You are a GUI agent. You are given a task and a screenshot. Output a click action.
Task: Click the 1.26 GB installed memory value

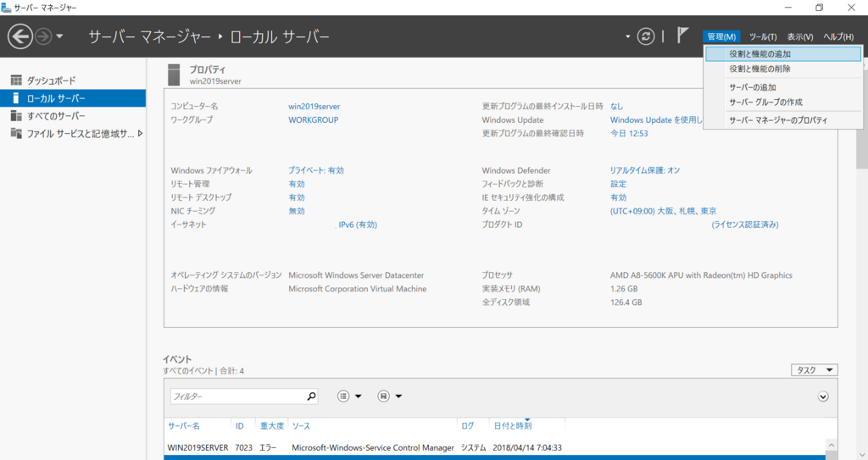click(624, 289)
